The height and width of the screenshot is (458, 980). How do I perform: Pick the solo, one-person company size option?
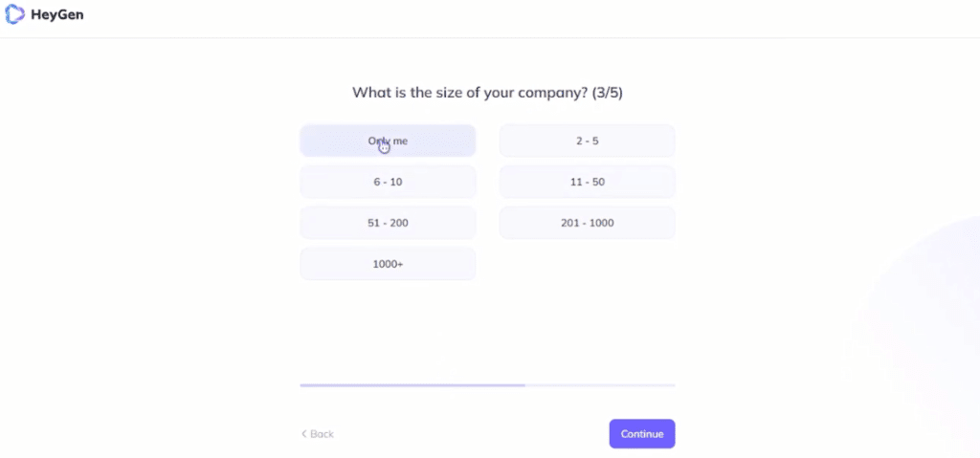point(388,141)
